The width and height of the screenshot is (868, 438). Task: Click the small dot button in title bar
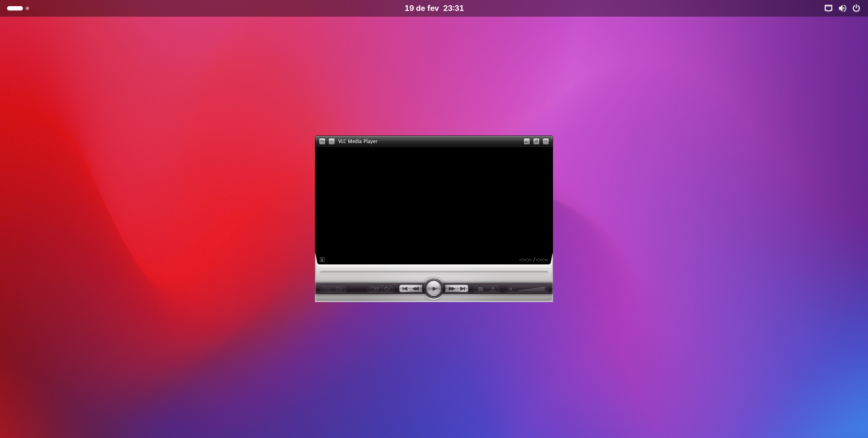pyautogui.click(x=332, y=141)
